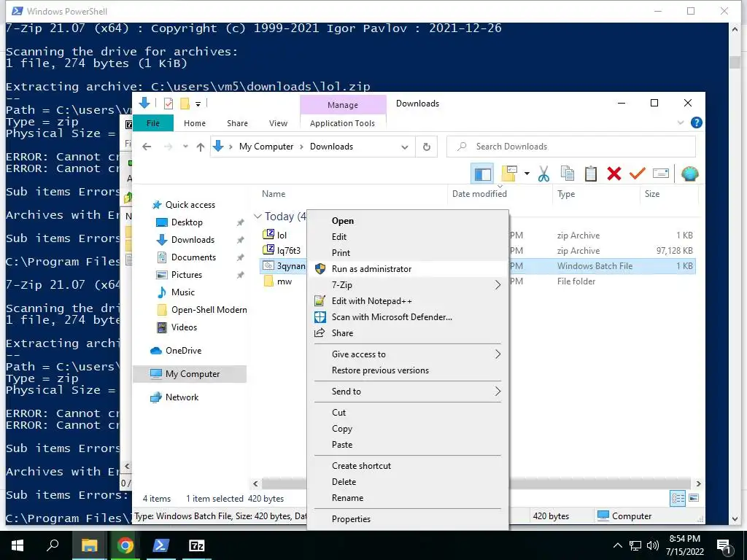Choose Restore previous versions
This screenshot has width=747, height=560.
tap(408, 370)
